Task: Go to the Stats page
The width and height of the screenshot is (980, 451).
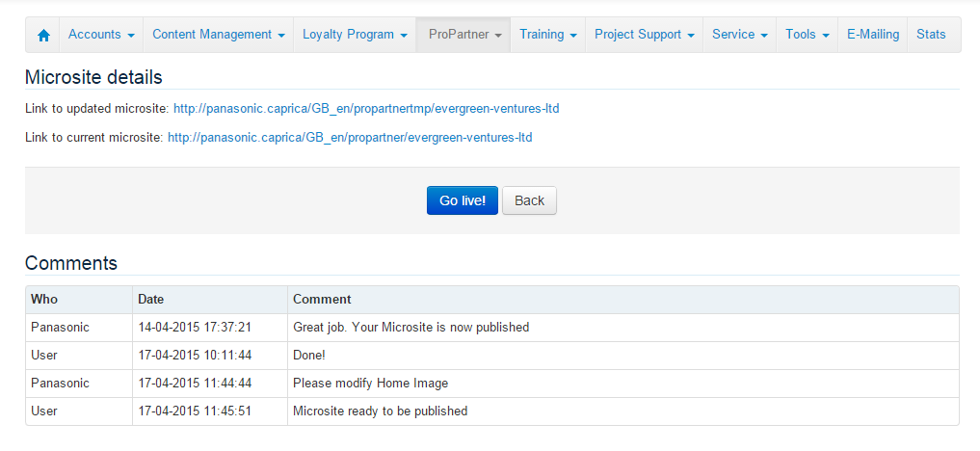Action: click(x=931, y=35)
